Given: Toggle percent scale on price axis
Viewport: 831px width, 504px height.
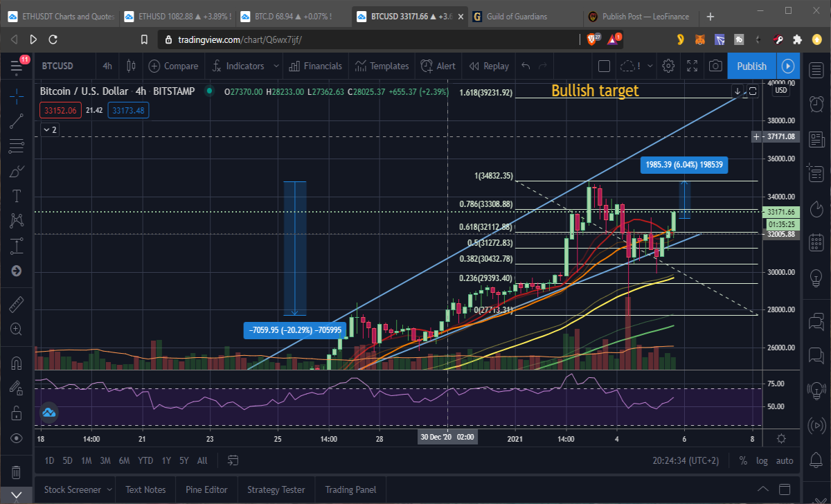Looking at the screenshot, I should click(743, 460).
